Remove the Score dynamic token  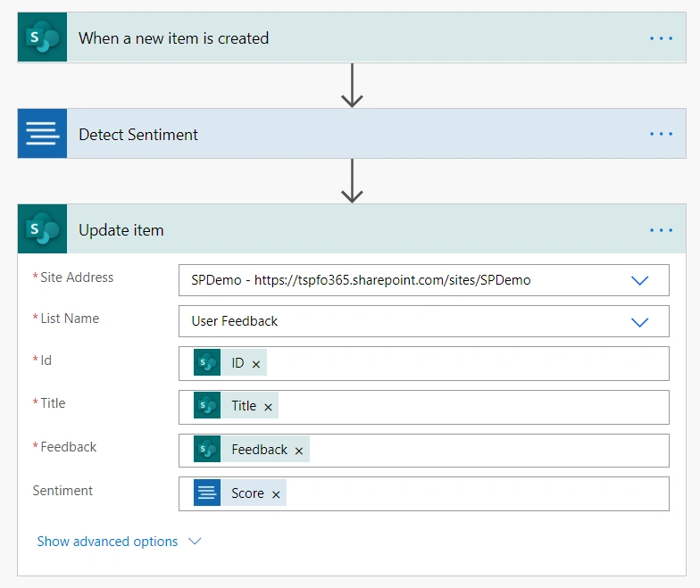276,494
